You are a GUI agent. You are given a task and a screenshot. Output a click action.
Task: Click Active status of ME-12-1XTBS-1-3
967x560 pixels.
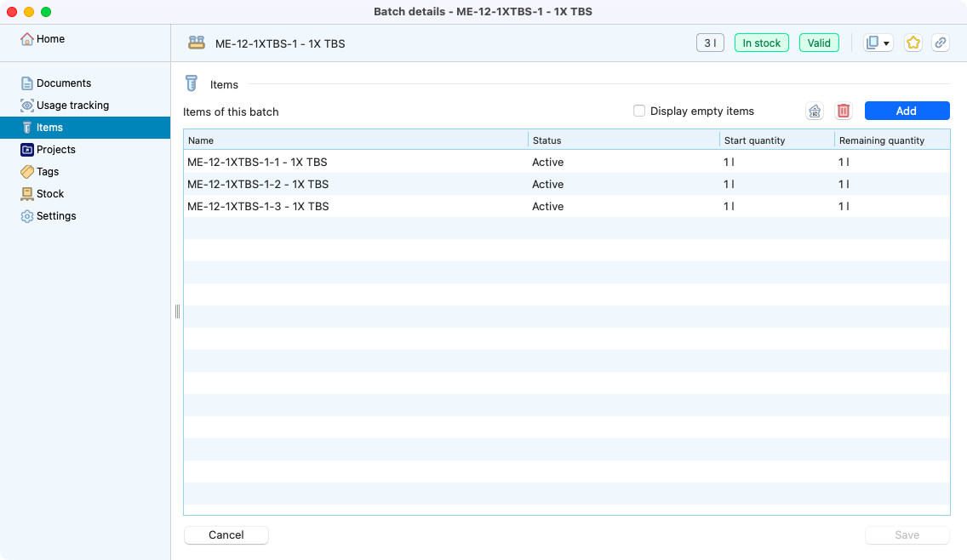547,207
